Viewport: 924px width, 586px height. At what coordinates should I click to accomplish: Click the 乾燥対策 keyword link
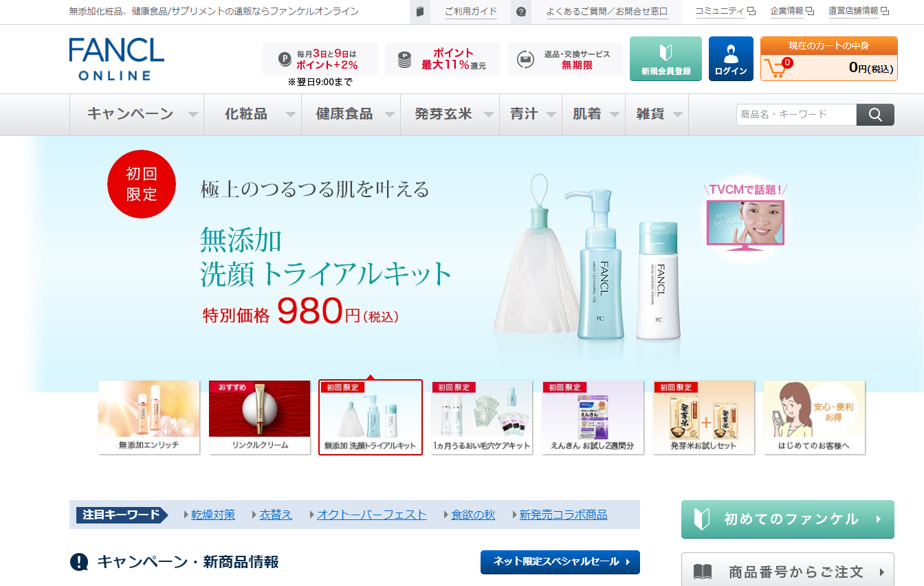213,515
